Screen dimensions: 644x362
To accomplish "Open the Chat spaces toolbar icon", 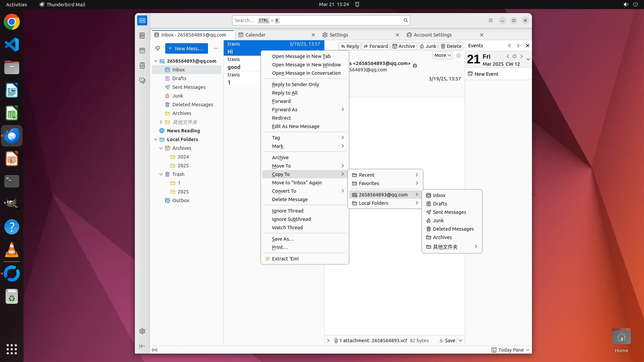I will [142, 81].
